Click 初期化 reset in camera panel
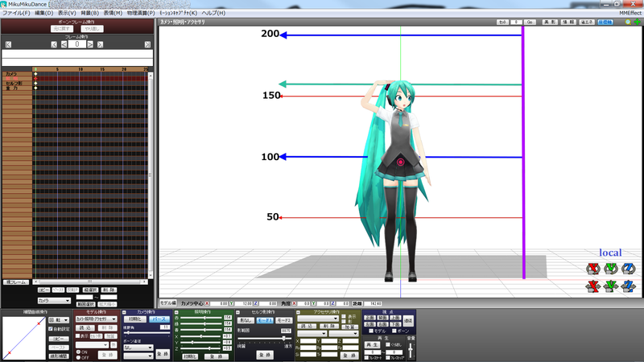This screenshot has width=644, height=362. (x=135, y=319)
